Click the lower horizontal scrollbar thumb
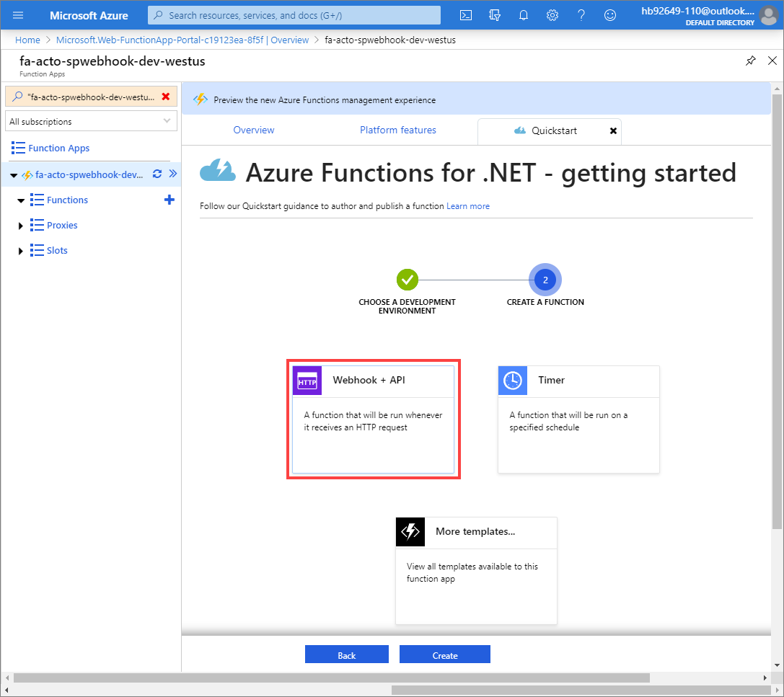 coord(581,690)
